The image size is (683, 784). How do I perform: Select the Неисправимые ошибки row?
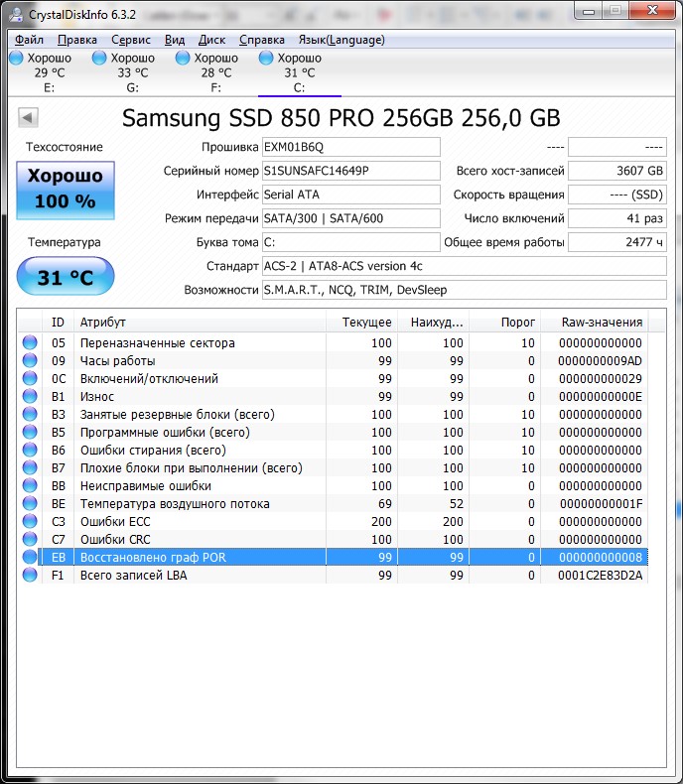tap(333, 485)
